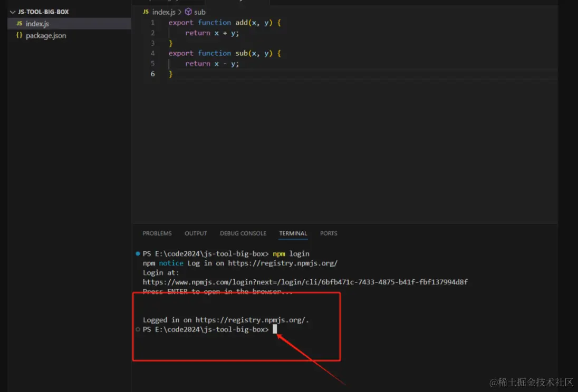Image resolution: width=578 pixels, height=392 pixels.
Task: Click line number 4 in the editor
Action: click(152, 53)
